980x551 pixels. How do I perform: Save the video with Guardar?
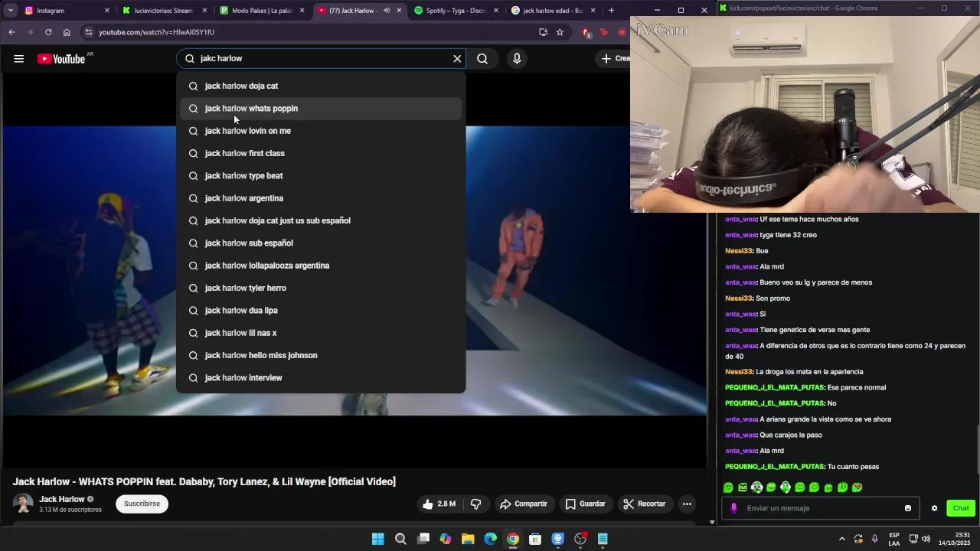586,504
